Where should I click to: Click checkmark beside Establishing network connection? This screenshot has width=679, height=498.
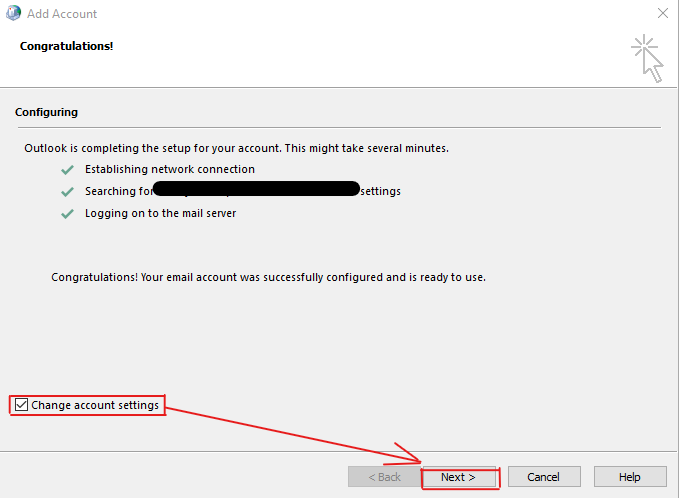tap(67, 170)
